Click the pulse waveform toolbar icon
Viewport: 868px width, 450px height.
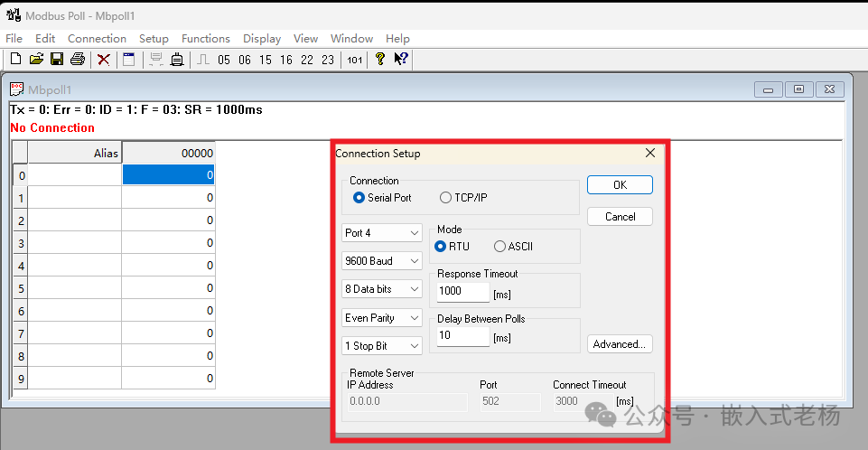click(x=203, y=60)
